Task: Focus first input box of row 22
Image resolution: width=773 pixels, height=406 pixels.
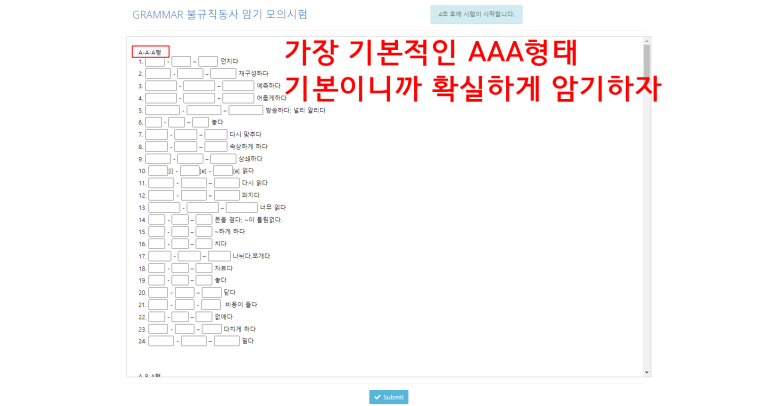Action: pos(156,317)
